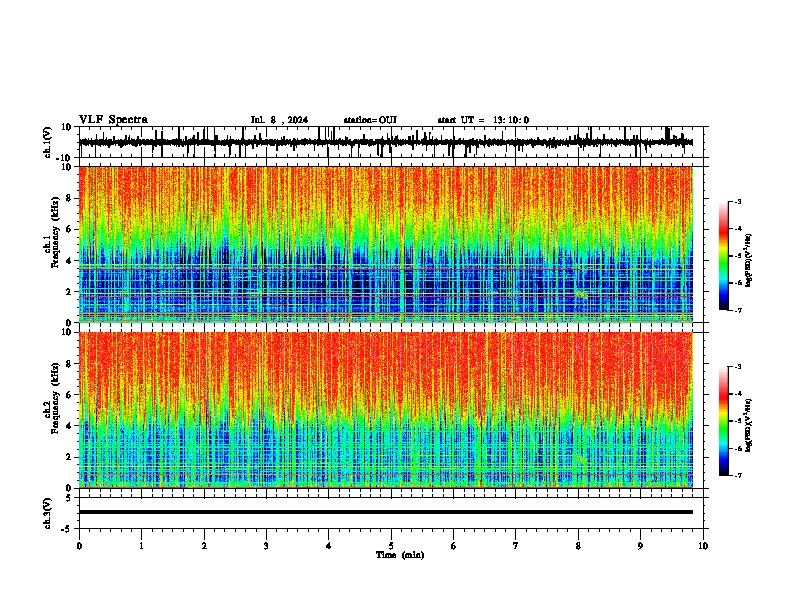Viewport: 792px width, 612px height.
Task: Click the "6" minute time axis tick
Action: 454,546
